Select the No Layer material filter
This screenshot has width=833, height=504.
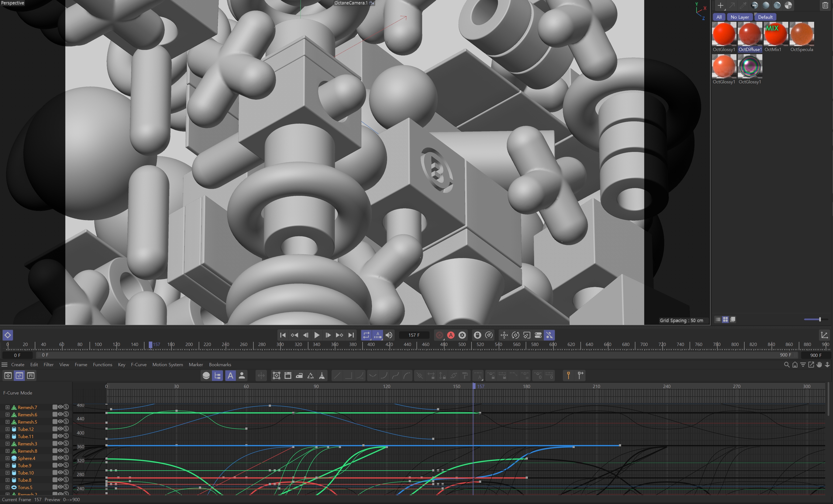tap(739, 17)
